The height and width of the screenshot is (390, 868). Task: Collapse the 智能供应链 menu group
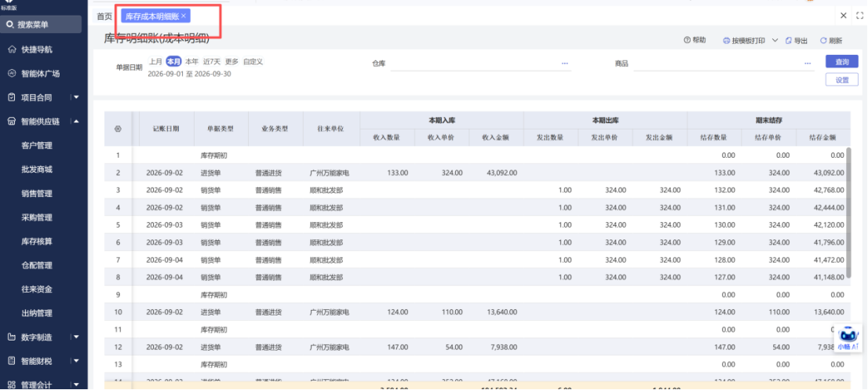click(76, 122)
